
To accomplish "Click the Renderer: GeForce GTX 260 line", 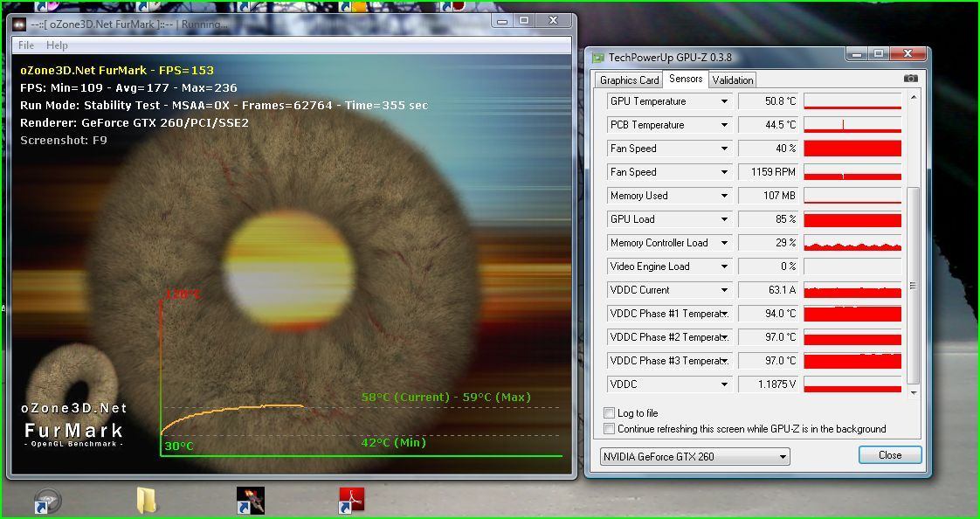I will pos(135,122).
